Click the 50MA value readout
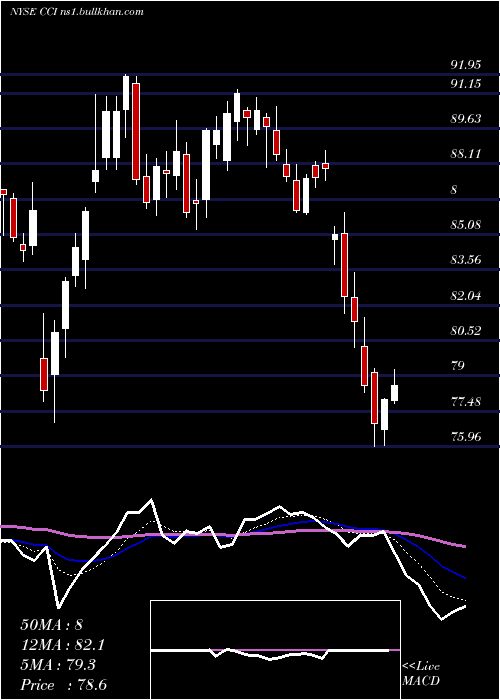Image resolution: width=500 pixels, height=700 pixels. tap(51, 624)
